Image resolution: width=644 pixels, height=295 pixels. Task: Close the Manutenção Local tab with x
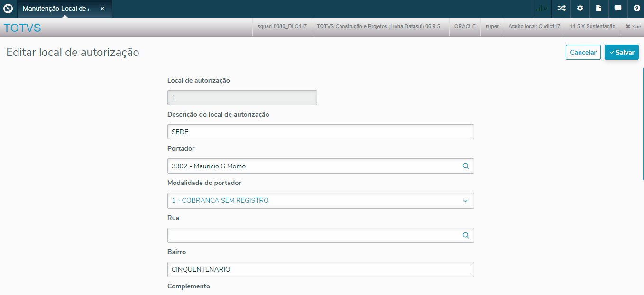[102, 9]
